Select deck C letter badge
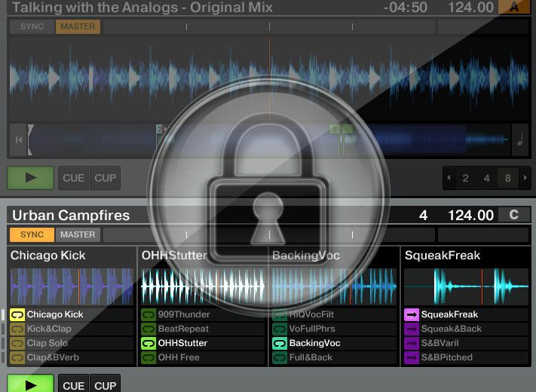This screenshot has height=392, width=536. coord(514,215)
